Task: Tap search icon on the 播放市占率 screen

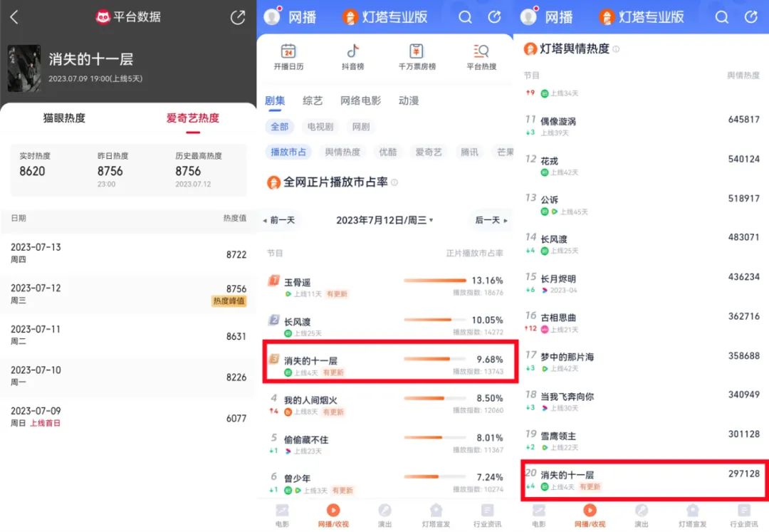Action: pyautogui.click(x=465, y=18)
